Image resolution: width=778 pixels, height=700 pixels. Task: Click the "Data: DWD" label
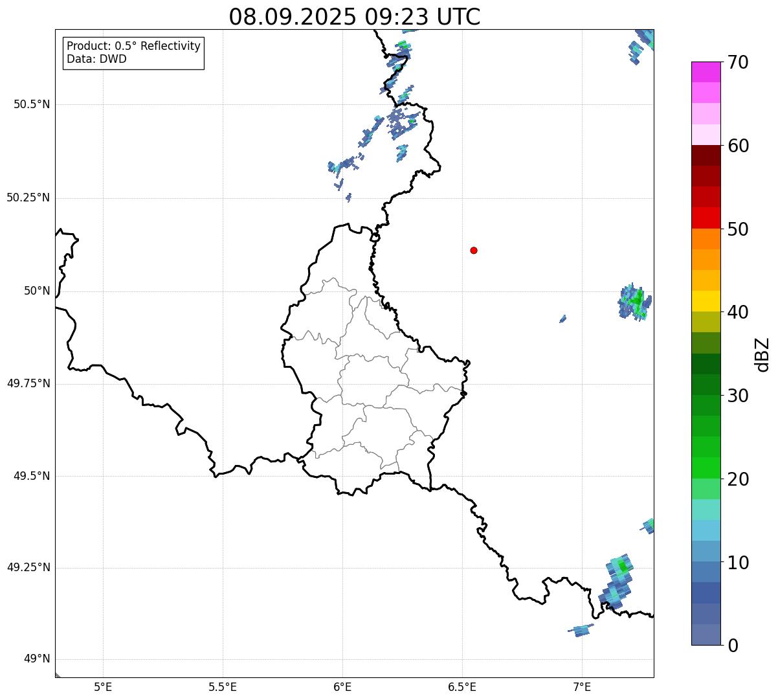coord(97,60)
